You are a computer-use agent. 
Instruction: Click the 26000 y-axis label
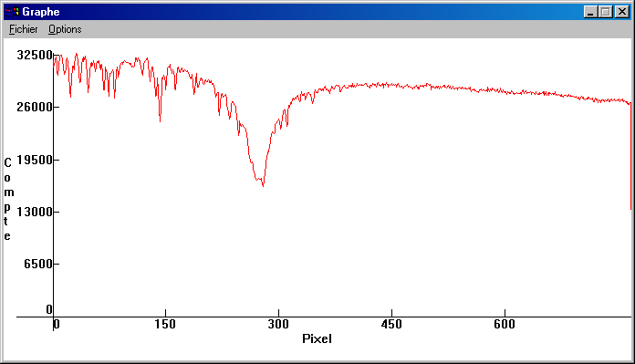tap(35, 108)
